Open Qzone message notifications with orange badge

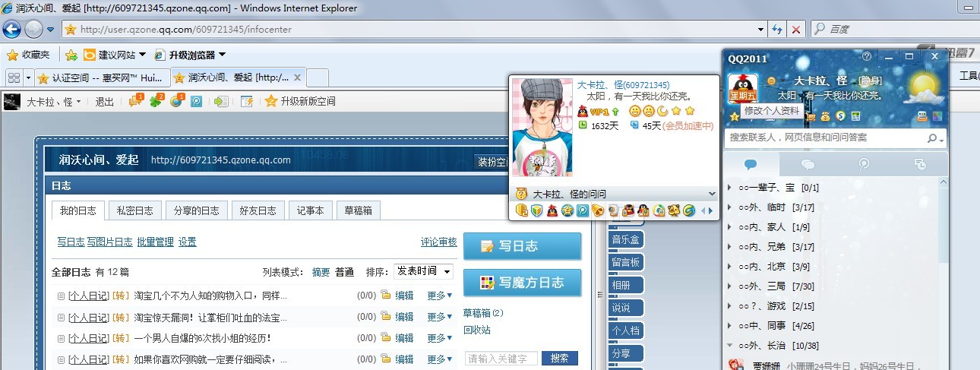pos(136,100)
